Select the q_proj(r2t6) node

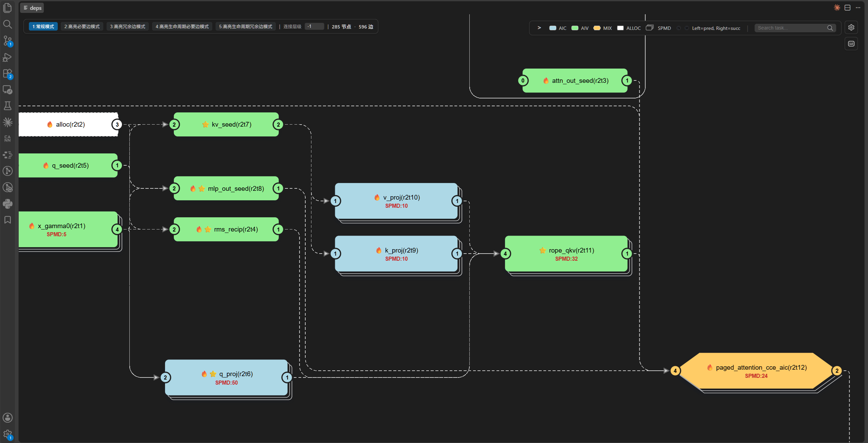tap(226, 377)
